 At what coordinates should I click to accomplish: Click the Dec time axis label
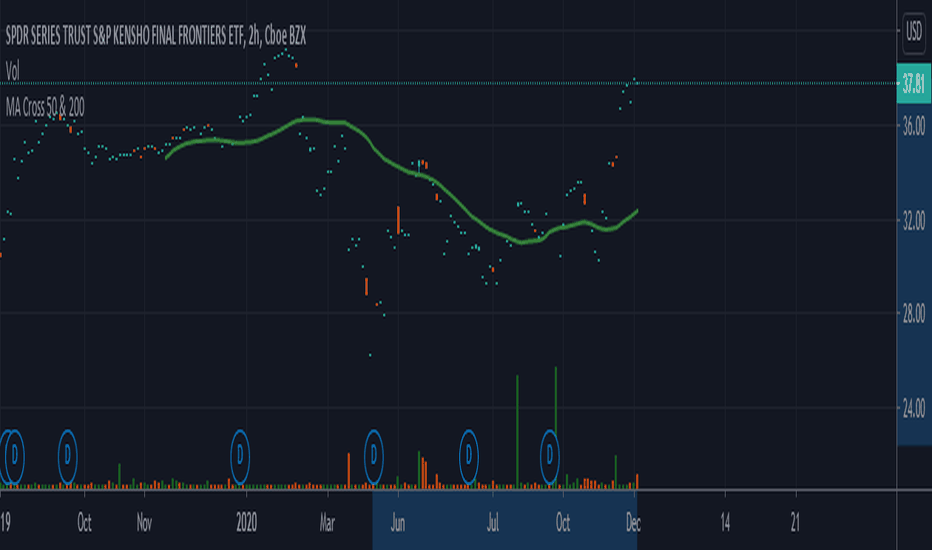click(633, 523)
